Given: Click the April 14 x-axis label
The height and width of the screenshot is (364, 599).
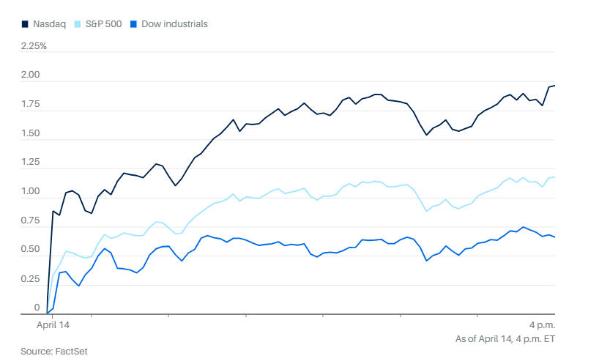Looking at the screenshot, I should click(x=55, y=324).
